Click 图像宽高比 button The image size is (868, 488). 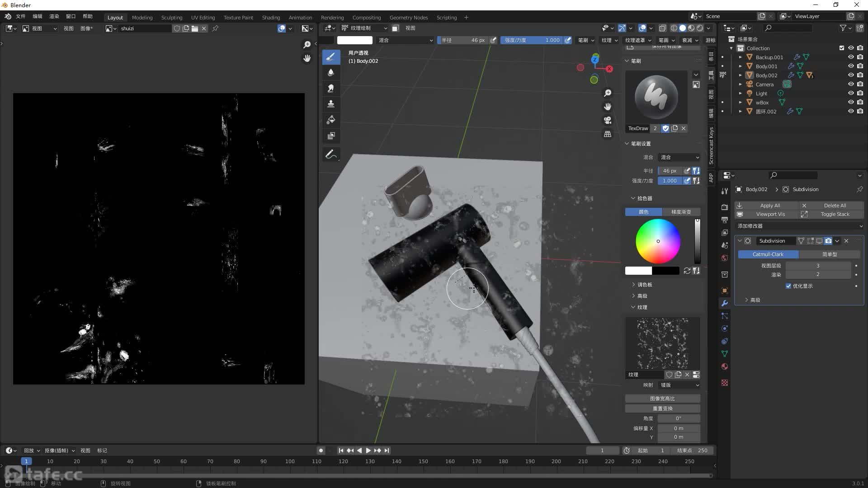click(662, 399)
